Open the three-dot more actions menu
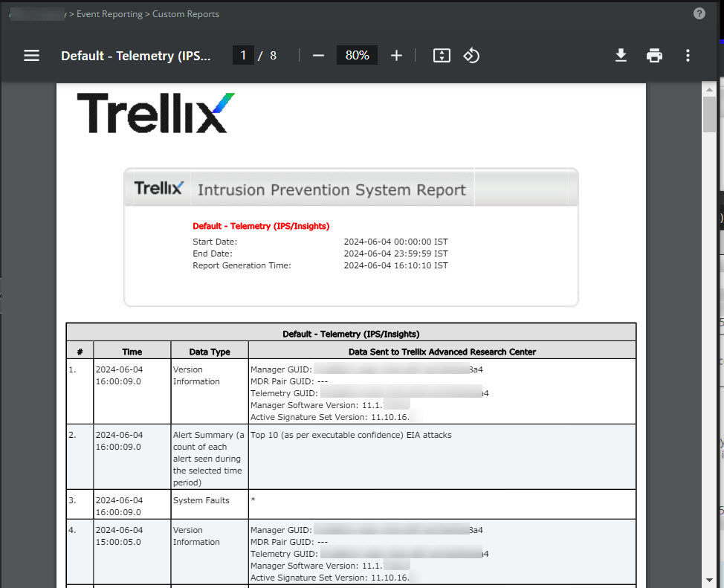This screenshot has width=724, height=588. 688,56
